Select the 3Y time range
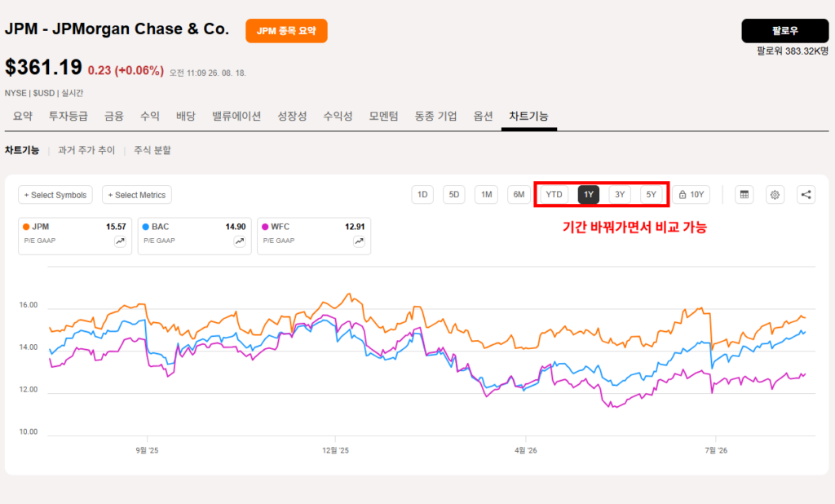Viewport: 835px width, 504px height. [620, 194]
